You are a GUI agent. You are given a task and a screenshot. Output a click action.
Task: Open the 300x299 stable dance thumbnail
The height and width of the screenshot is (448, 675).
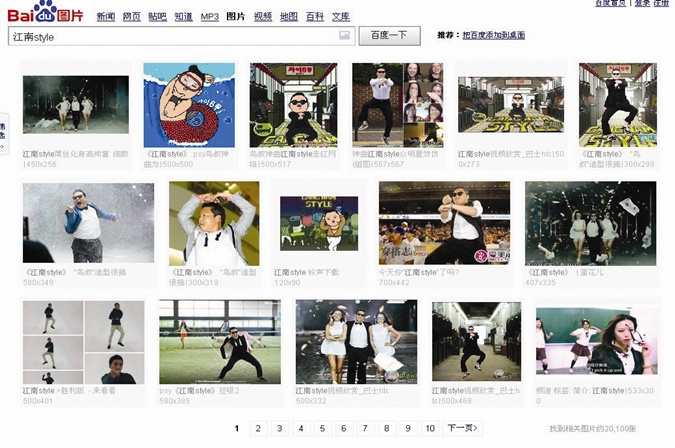pyautogui.click(x=618, y=105)
